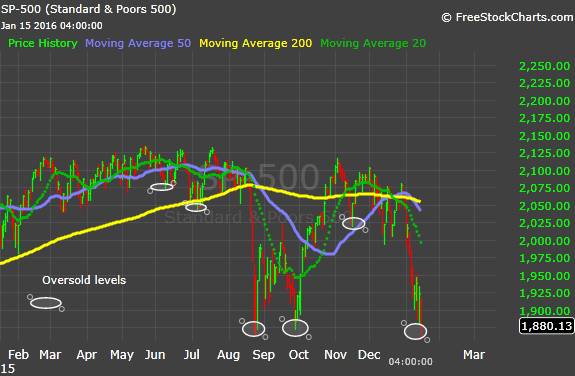
Task: Click the Jun label on the time axis
Action: (x=155, y=355)
